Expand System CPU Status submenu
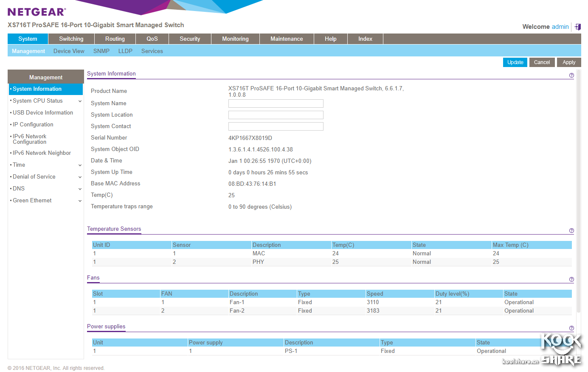The height and width of the screenshot is (372, 588). (80, 101)
